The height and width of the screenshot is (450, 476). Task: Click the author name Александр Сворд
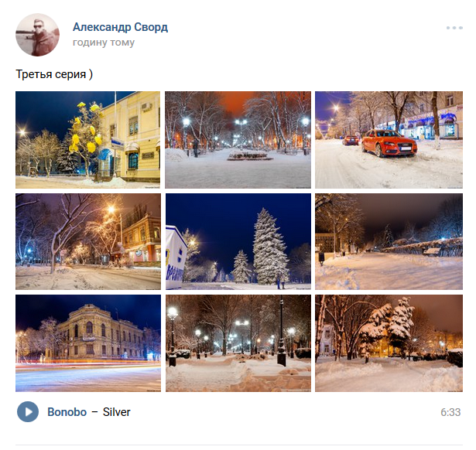coord(120,27)
